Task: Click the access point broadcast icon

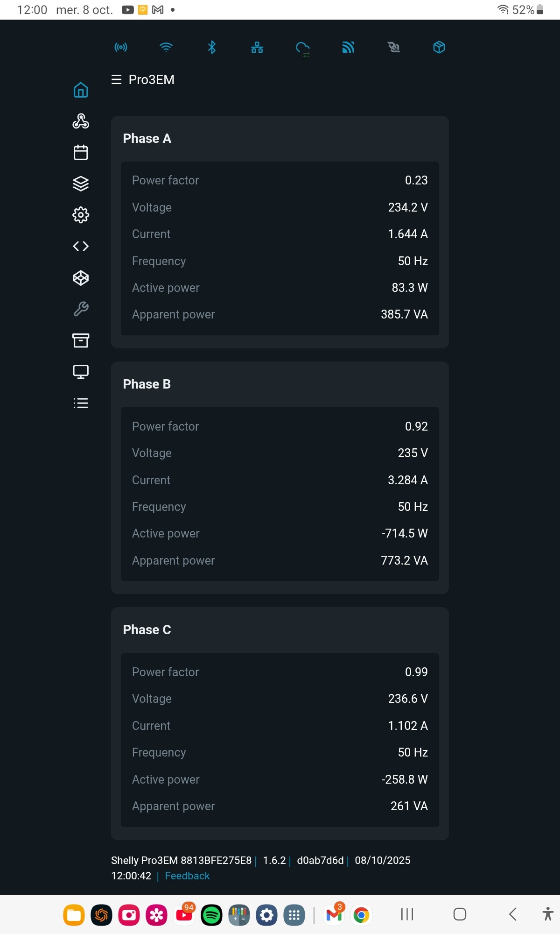Action: click(x=121, y=47)
